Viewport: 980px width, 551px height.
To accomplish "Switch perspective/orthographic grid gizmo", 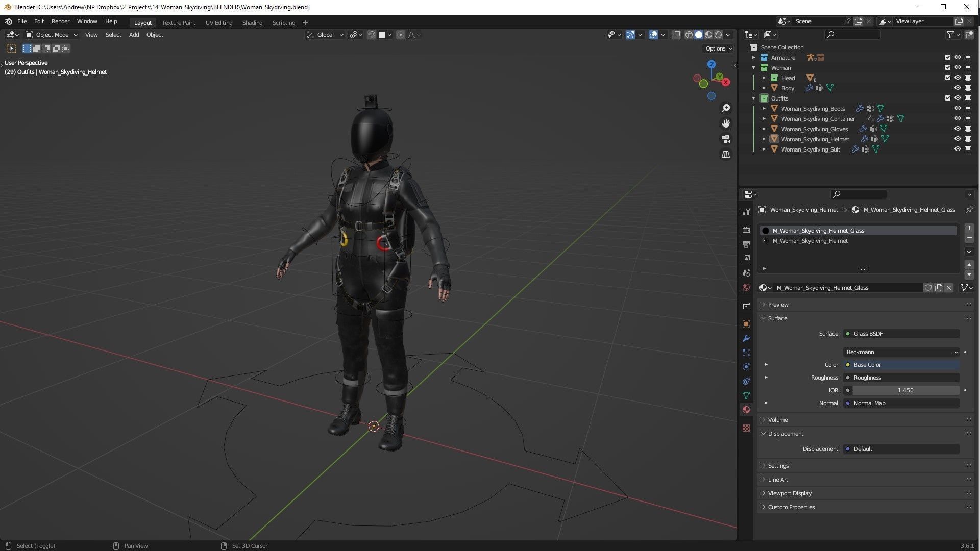I will click(726, 154).
